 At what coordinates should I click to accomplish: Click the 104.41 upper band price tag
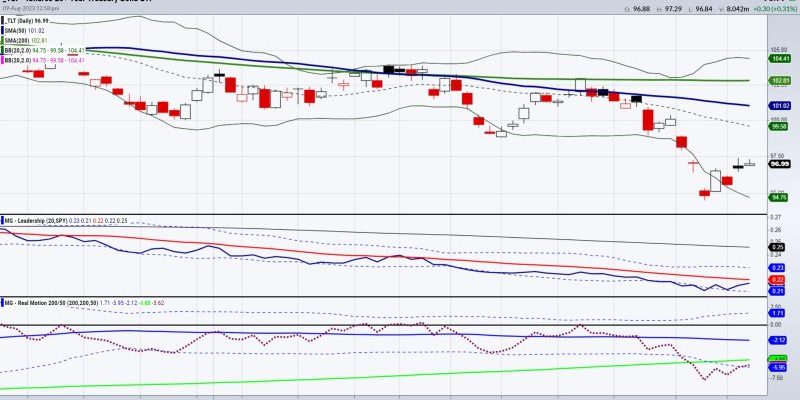(778, 59)
